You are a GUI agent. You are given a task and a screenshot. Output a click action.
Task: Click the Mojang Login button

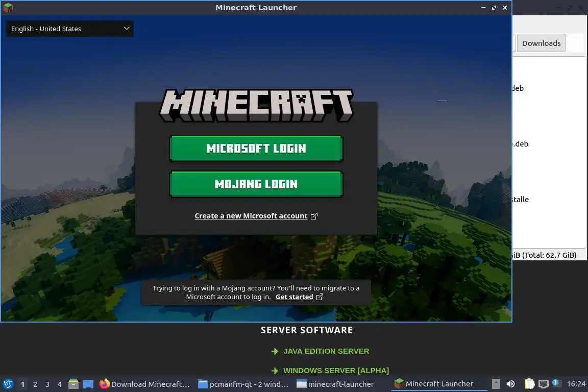[x=256, y=184]
